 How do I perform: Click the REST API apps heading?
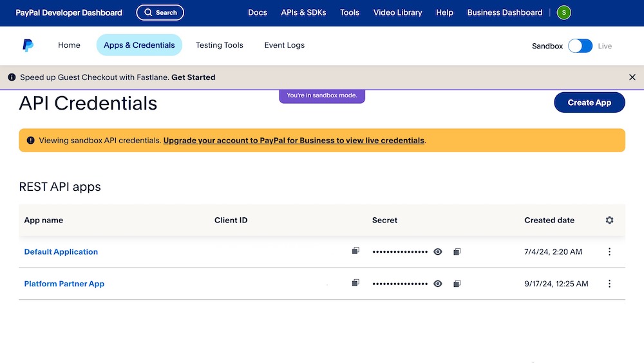click(60, 186)
